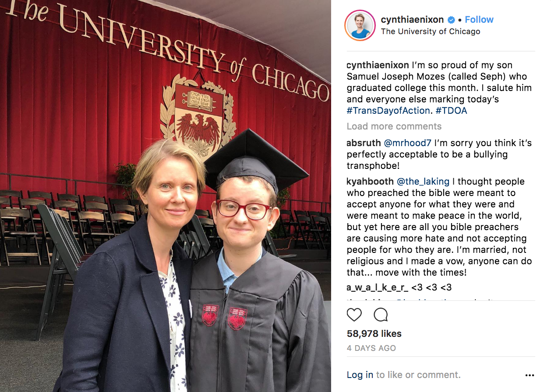Click the heart like icon
This screenshot has width=551, height=392.
tap(354, 315)
